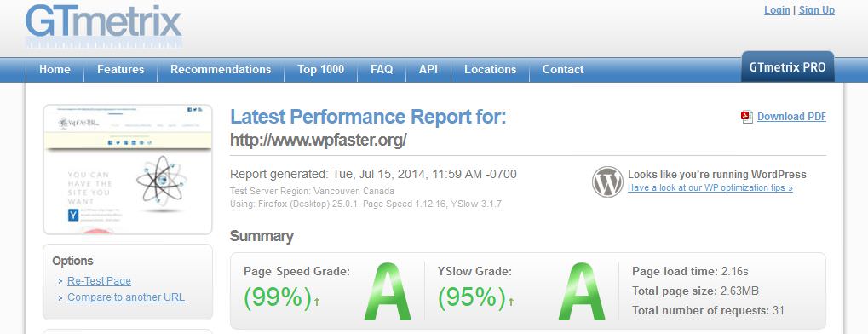Image resolution: width=868 pixels, height=334 pixels.
Task: Click Compare to another URL link
Action: click(x=126, y=297)
